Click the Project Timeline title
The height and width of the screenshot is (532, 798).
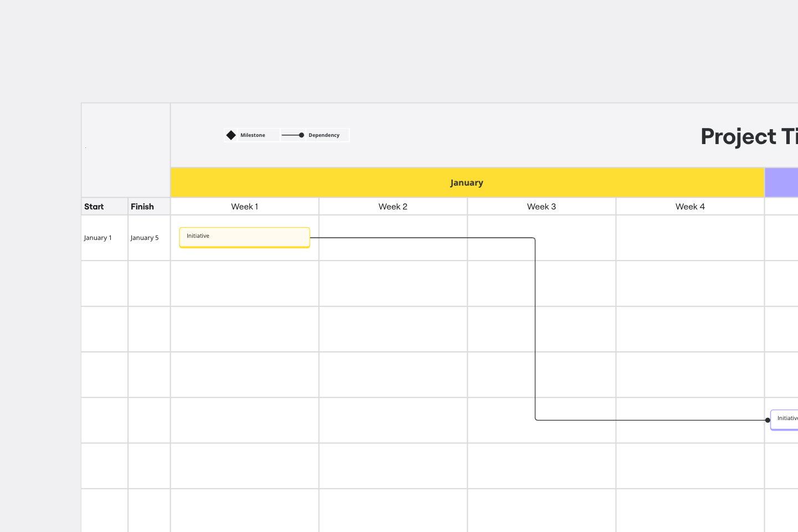749,136
